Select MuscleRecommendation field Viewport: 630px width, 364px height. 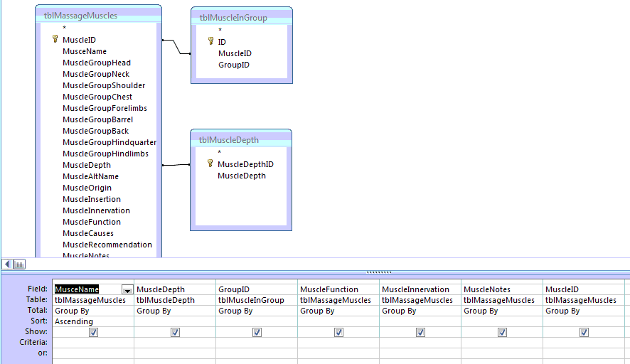(x=107, y=245)
